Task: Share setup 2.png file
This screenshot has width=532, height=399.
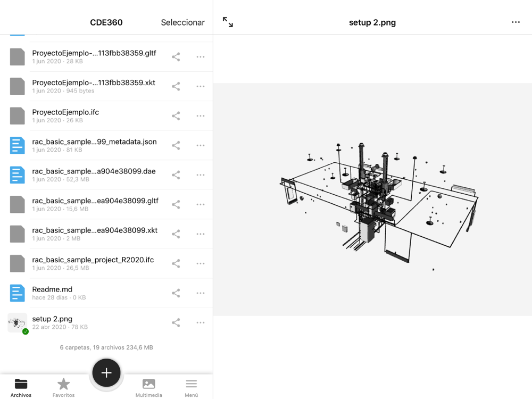Action: (x=176, y=322)
